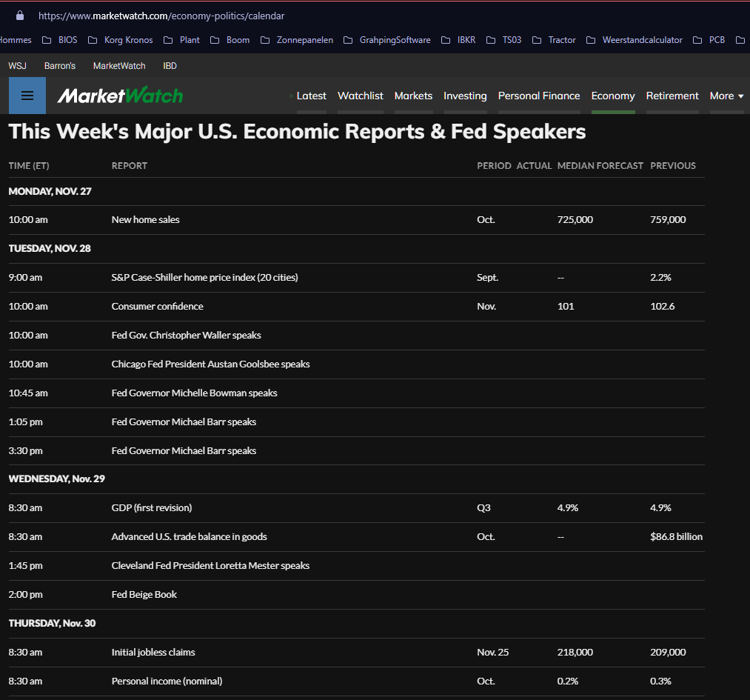
Task: Open the Watchlist tab
Action: coord(360,96)
